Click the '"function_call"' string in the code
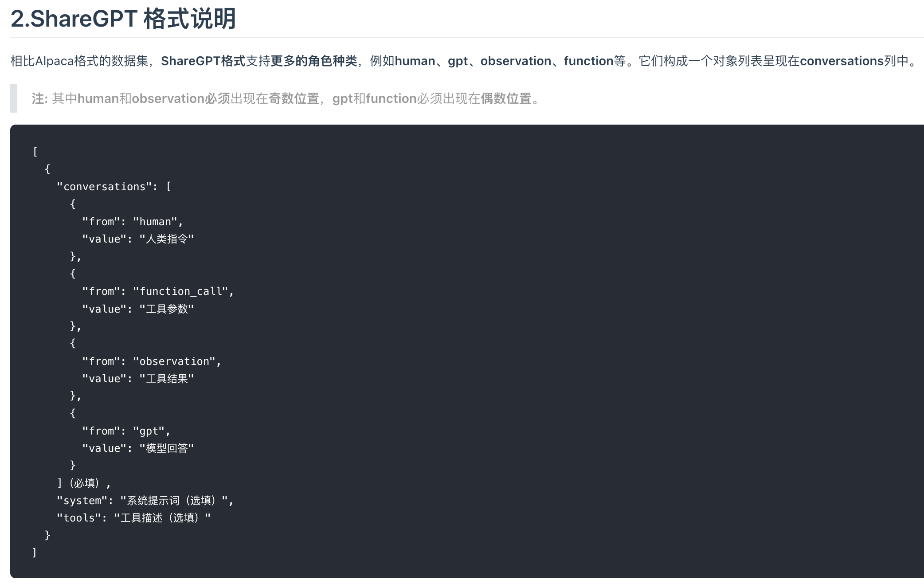Image resolution: width=924 pixels, height=588 pixels. pos(180,291)
